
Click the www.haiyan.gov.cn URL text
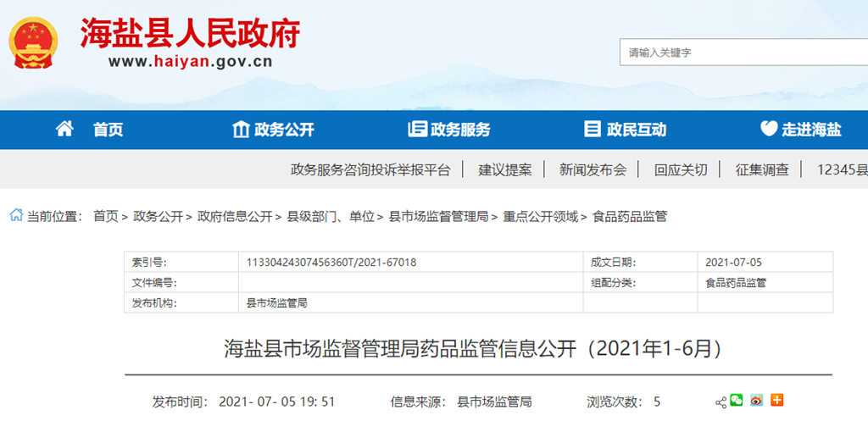coord(191,62)
